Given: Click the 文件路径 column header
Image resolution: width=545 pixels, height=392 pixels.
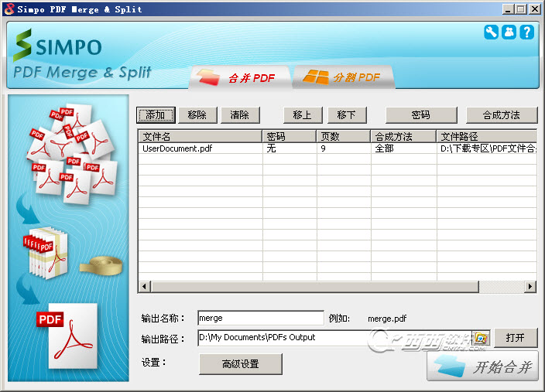Looking at the screenshot, I should tap(487, 136).
